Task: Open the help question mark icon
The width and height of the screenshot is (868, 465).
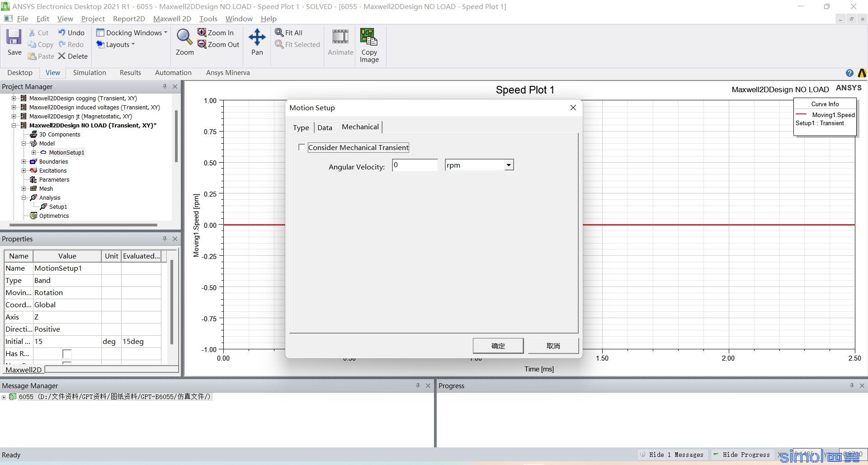Action: 849,73
